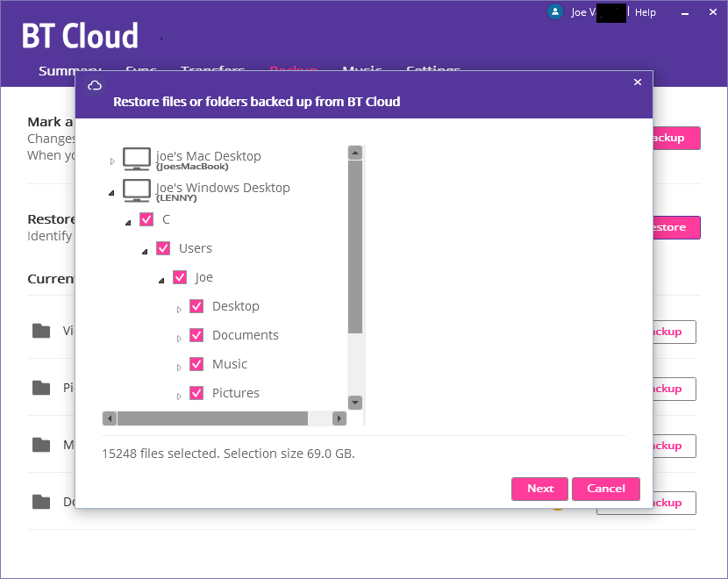Click the scroll down arrow of the tree
This screenshot has width=728, height=579.
(x=355, y=403)
